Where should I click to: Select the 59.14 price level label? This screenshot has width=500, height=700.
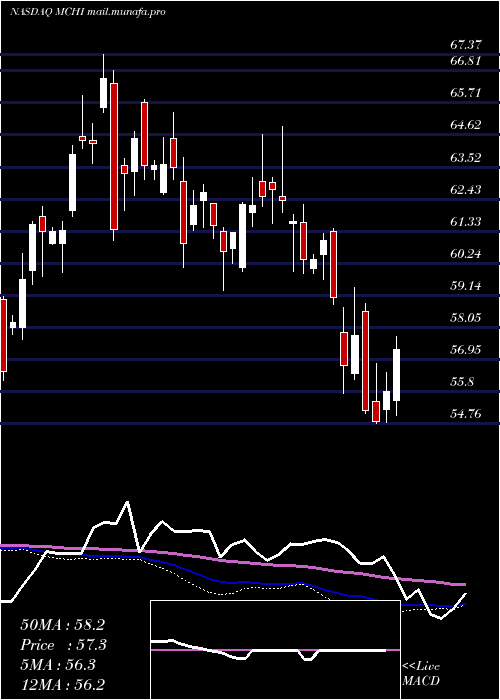[465, 285]
